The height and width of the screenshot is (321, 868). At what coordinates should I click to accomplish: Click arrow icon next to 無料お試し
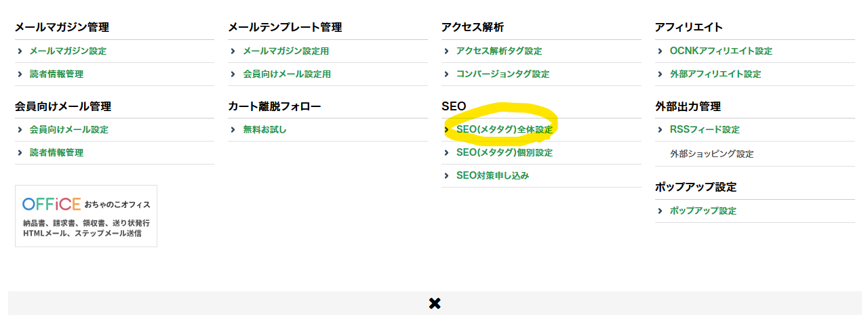click(x=233, y=129)
